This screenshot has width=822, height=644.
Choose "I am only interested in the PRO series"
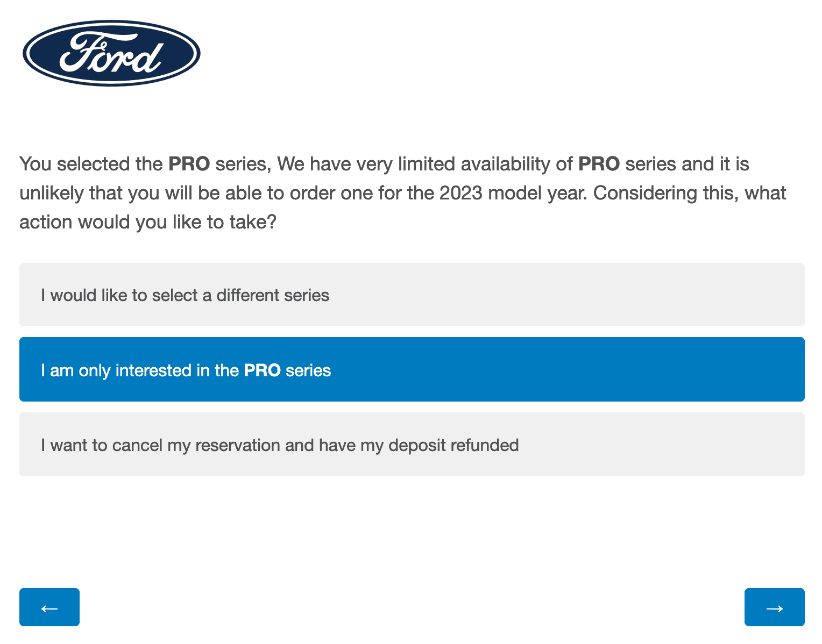point(412,369)
